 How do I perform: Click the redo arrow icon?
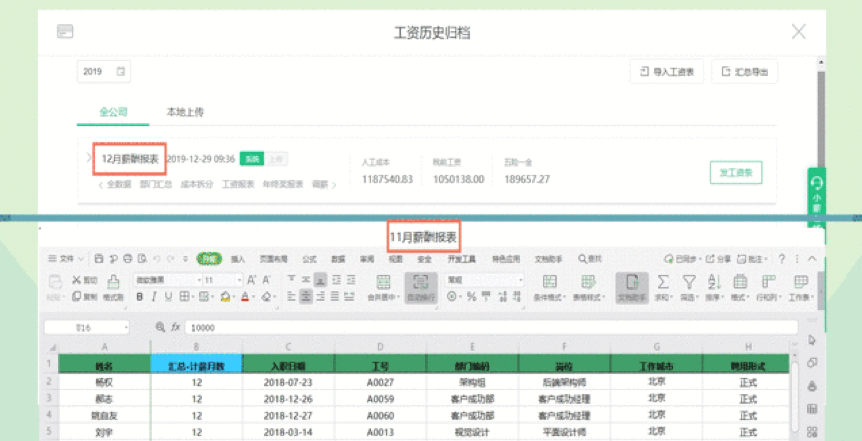click(171, 258)
